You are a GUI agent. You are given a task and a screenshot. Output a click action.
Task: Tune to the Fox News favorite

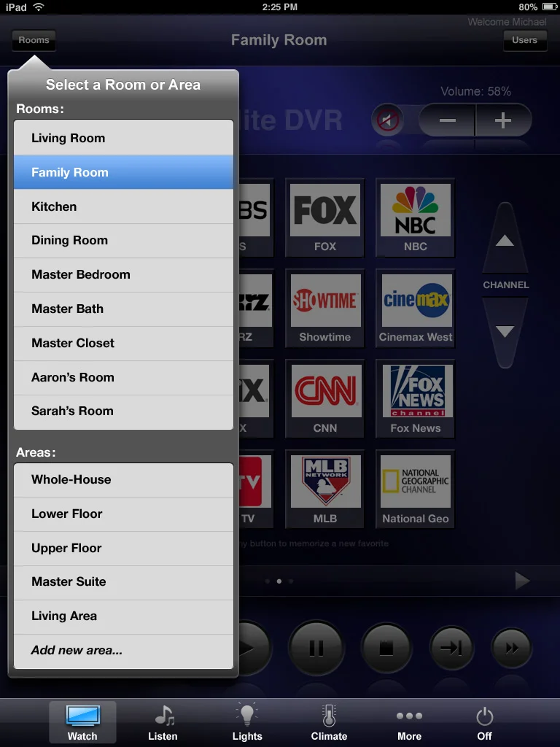(415, 399)
